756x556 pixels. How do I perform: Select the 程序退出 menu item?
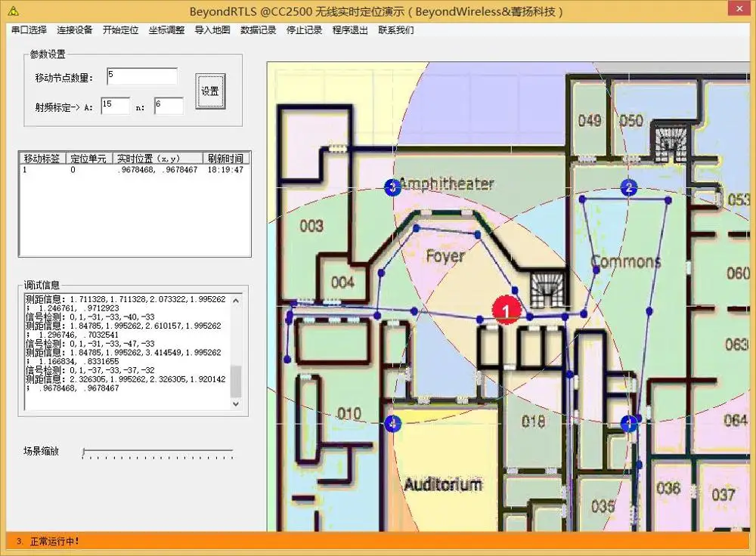point(350,30)
